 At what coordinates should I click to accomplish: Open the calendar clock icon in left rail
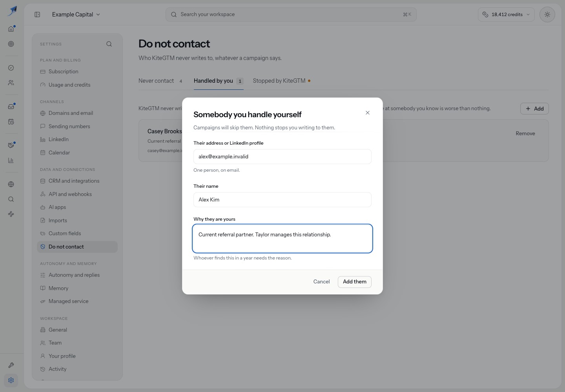11,122
